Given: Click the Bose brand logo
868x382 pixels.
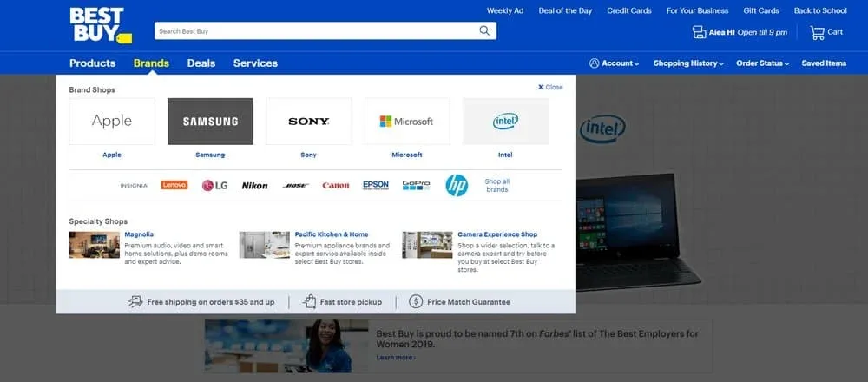Looking at the screenshot, I should (x=296, y=186).
